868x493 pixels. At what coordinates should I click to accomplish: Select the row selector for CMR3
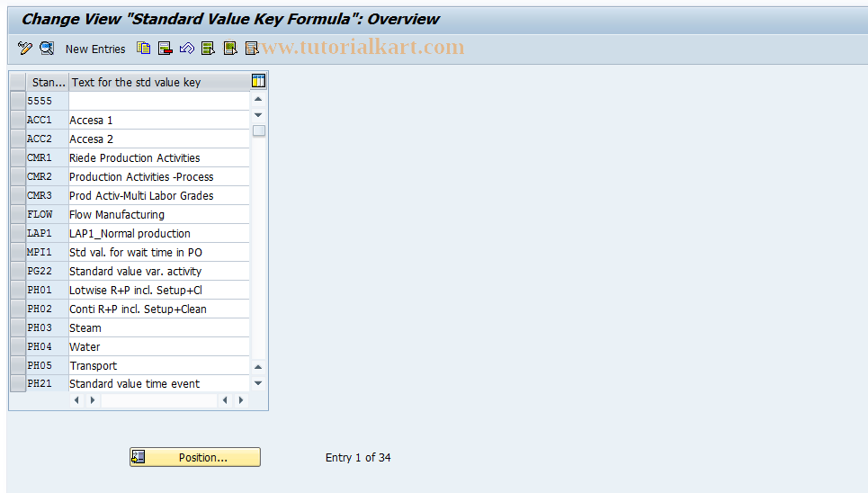pyautogui.click(x=18, y=195)
